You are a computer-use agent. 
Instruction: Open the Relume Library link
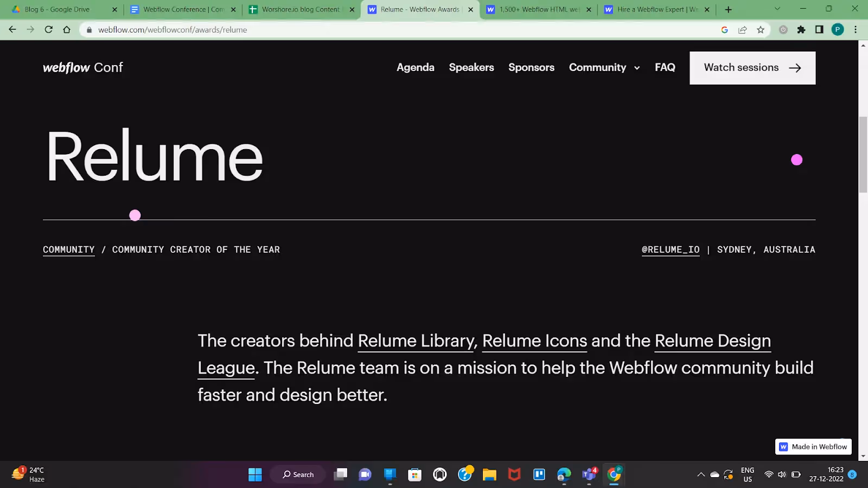(x=416, y=341)
